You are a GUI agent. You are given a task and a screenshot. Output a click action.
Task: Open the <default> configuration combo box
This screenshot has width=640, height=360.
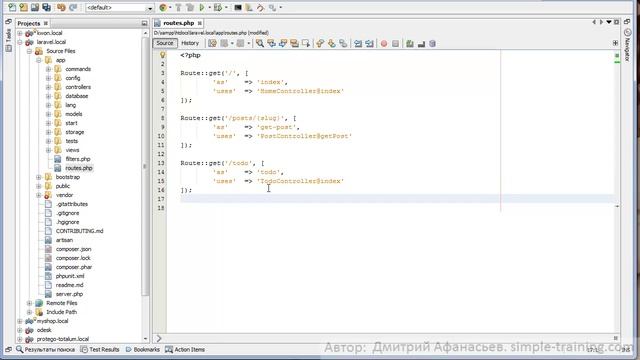point(119,8)
